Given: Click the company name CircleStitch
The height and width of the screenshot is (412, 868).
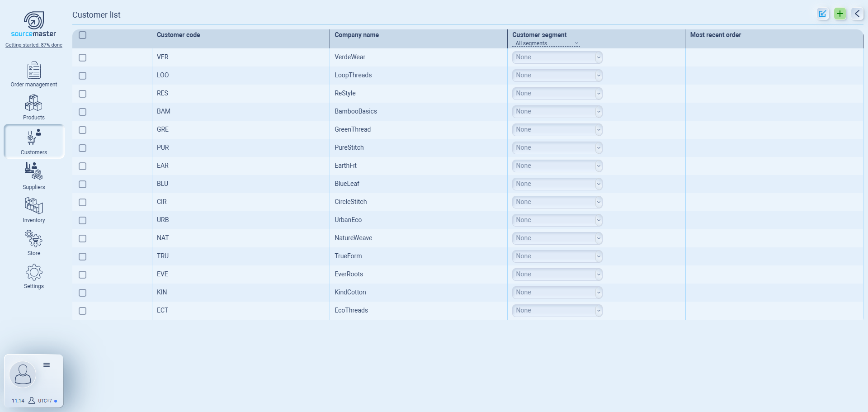Looking at the screenshot, I should pyautogui.click(x=351, y=202).
